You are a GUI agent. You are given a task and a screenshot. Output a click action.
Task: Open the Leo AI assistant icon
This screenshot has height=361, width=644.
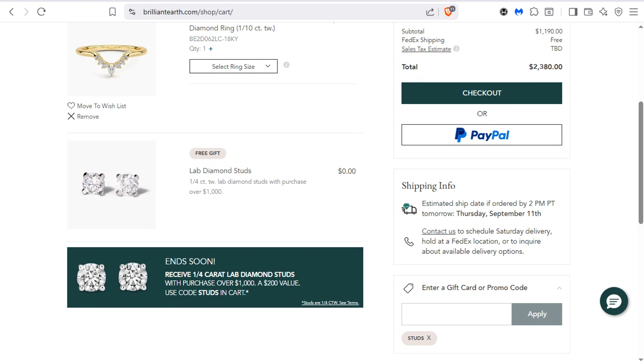(603, 12)
